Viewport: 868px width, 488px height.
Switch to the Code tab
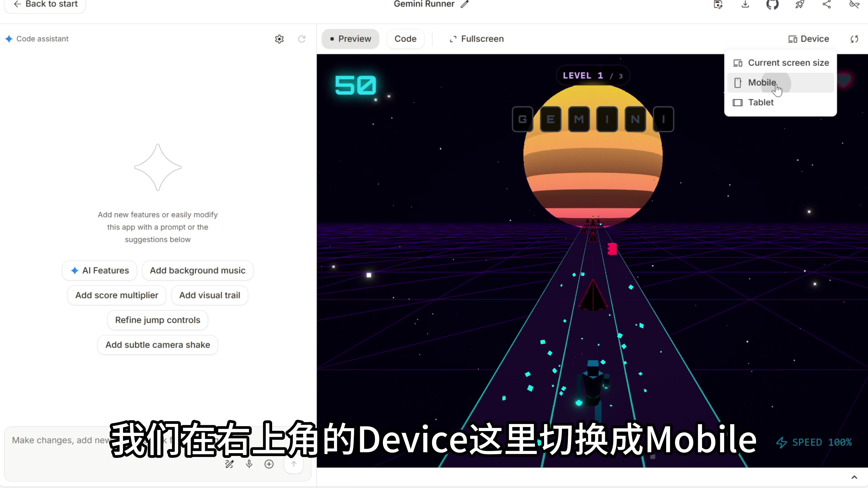pos(405,39)
